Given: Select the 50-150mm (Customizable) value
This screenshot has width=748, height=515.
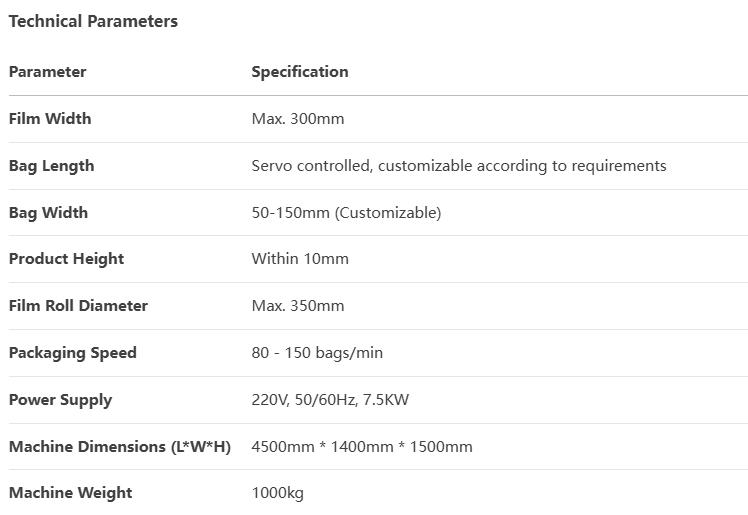Looking at the screenshot, I should coord(346,213).
